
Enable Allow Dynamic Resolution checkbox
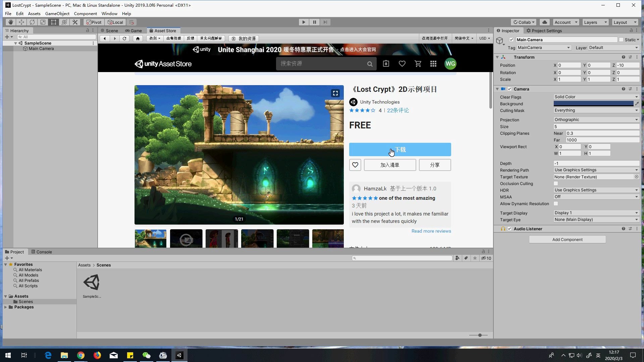(x=556, y=204)
